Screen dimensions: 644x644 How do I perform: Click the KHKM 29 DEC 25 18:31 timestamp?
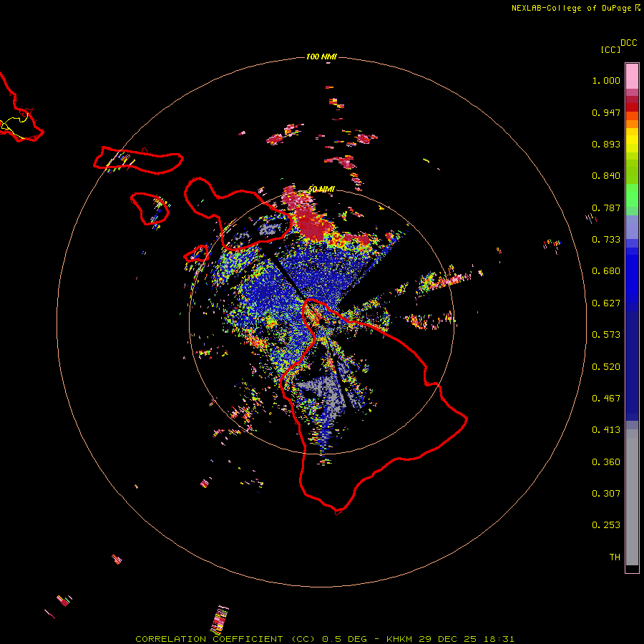[450, 639]
